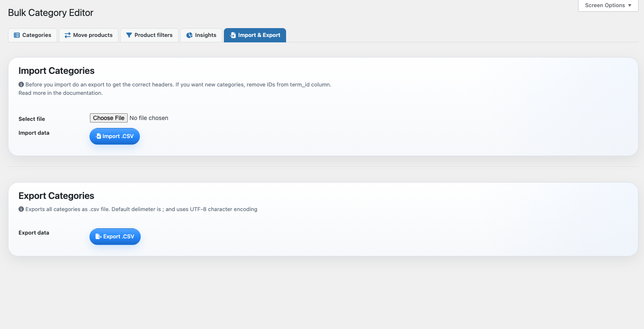Click the swap arrows icon on Move products
The height and width of the screenshot is (329, 644).
[x=67, y=35]
